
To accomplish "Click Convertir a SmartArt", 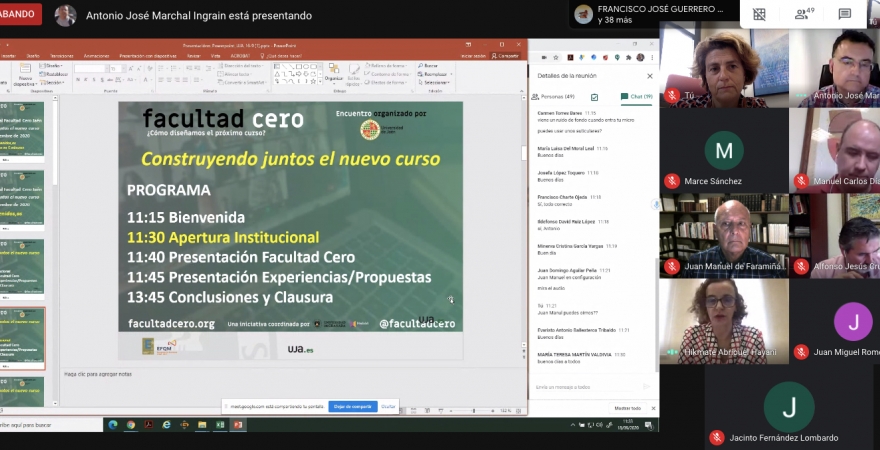I will coord(240,82).
